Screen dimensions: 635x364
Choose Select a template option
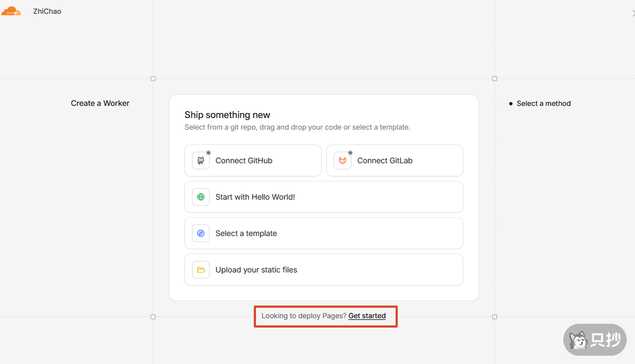(324, 233)
